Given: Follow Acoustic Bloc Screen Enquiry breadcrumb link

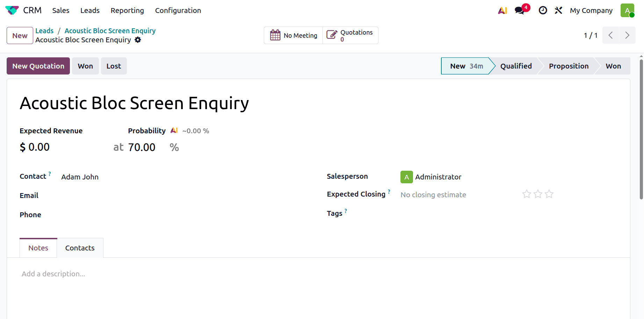Looking at the screenshot, I should click(110, 31).
